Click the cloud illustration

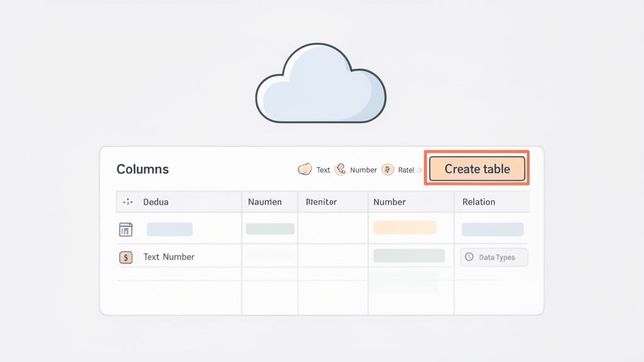pos(321,84)
